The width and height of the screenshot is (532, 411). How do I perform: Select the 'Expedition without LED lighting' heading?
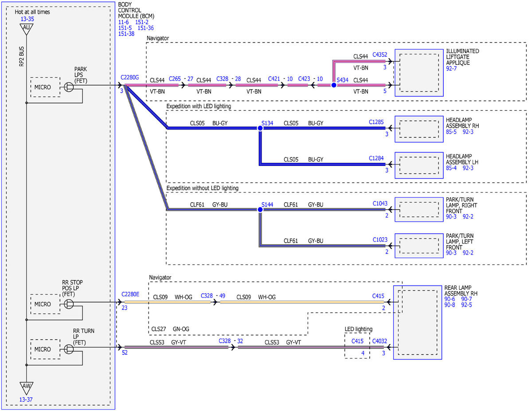[x=202, y=188]
